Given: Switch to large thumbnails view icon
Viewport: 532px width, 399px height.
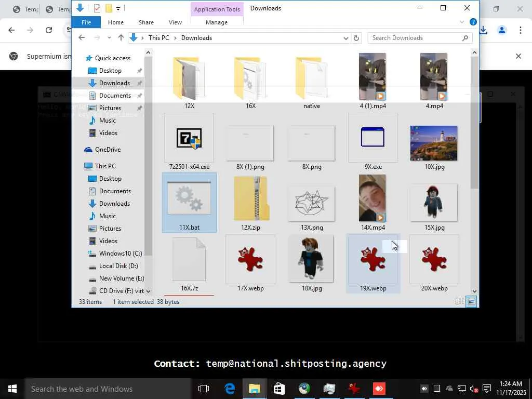Looking at the screenshot, I should [x=471, y=302].
